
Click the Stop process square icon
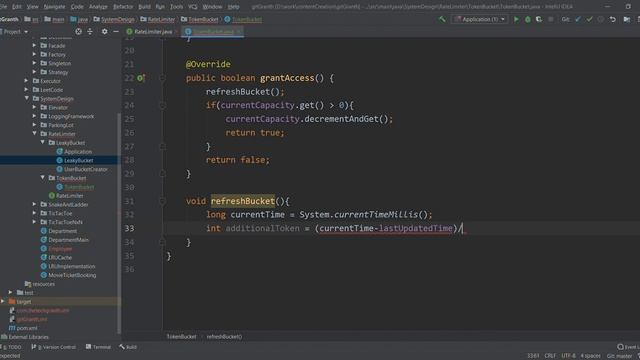551,19
